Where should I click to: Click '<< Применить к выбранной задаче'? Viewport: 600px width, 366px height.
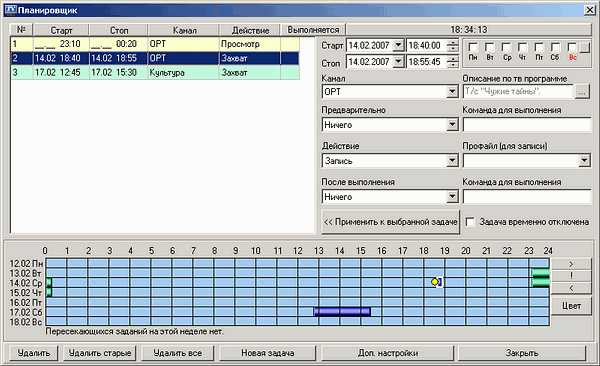click(391, 222)
